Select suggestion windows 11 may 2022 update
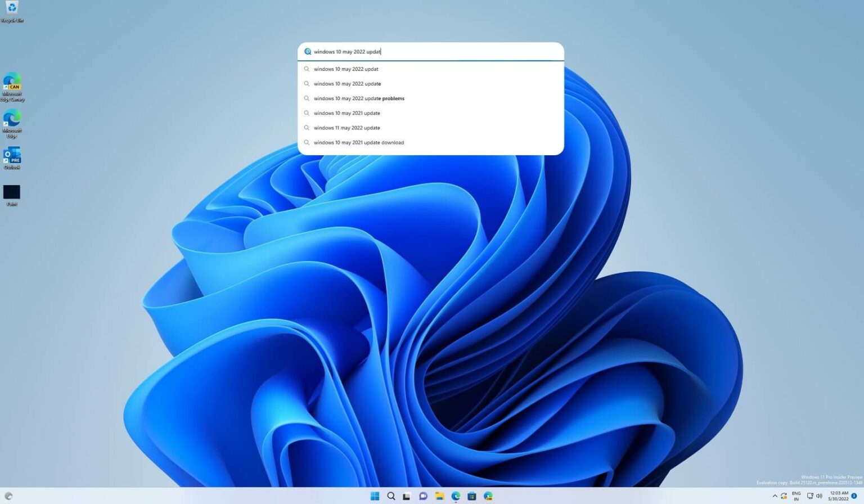Image resolution: width=864 pixels, height=504 pixels. point(346,128)
